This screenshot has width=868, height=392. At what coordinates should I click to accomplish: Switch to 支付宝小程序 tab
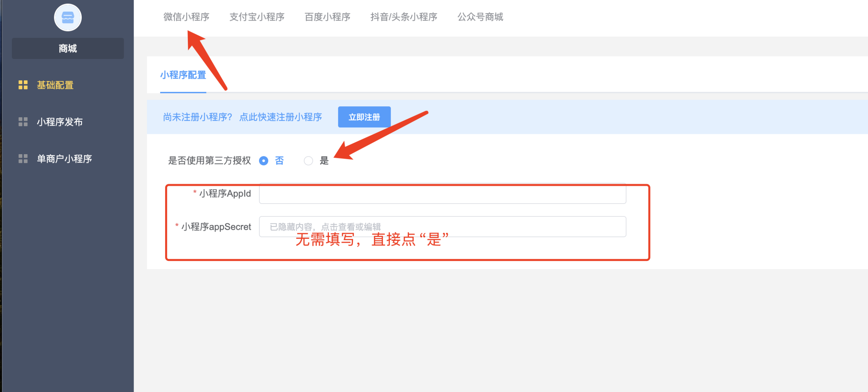pyautogui.click(x=257, y=17)
